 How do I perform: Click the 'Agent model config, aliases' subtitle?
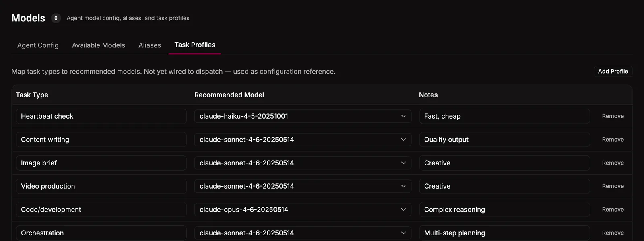(x=128, y=18)
